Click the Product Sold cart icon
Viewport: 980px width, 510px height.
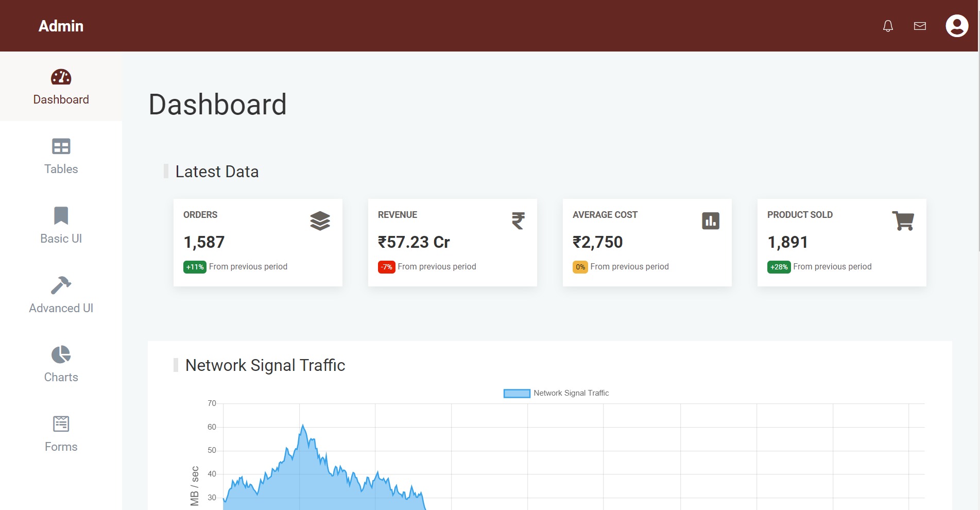click(x=903, y=221)
